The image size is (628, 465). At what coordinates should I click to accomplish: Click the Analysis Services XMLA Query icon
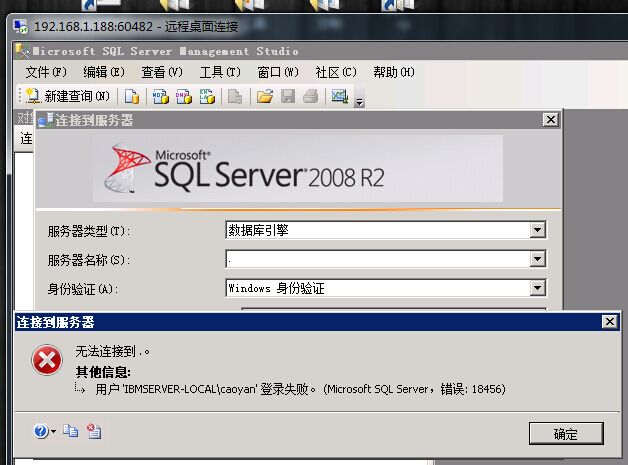tap(207, 97)
